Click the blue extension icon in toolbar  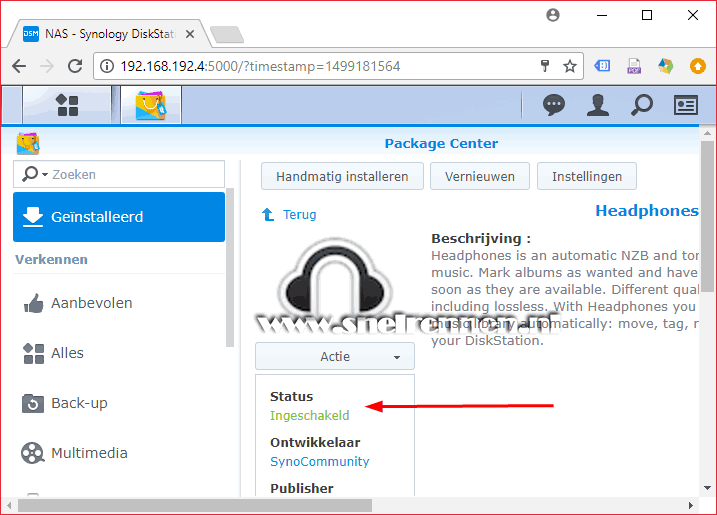[602, 66]
